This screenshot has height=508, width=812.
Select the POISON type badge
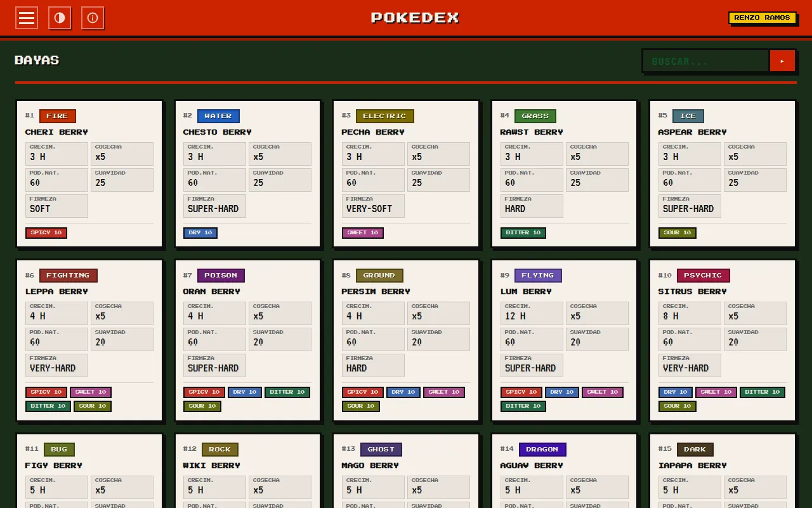coord(221,276)
